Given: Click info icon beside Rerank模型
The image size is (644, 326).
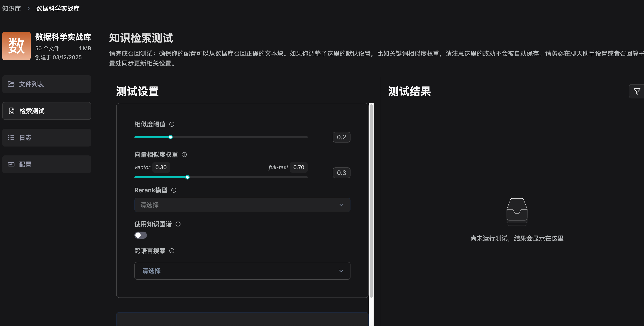Looking at the screenshot, I should (174, 190).
